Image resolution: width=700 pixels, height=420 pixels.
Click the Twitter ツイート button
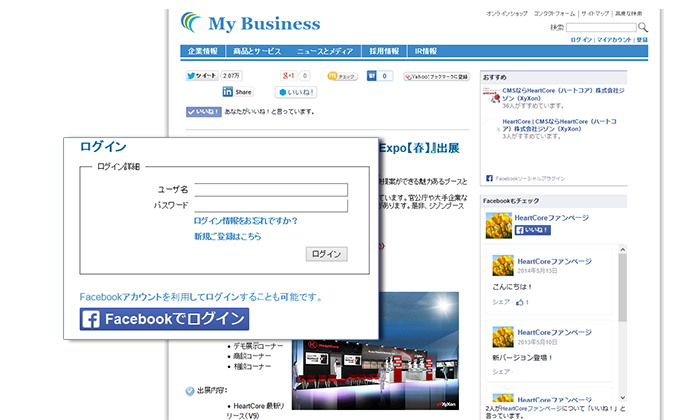point(201,76)
